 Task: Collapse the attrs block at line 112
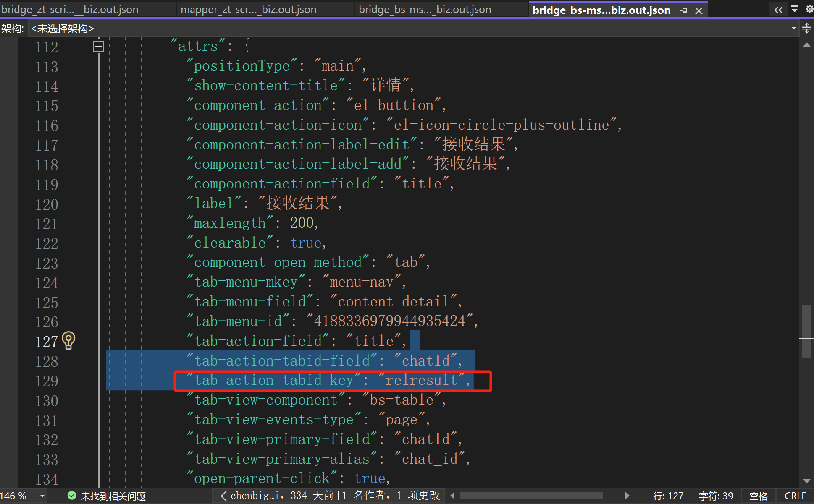pos(98,46)
